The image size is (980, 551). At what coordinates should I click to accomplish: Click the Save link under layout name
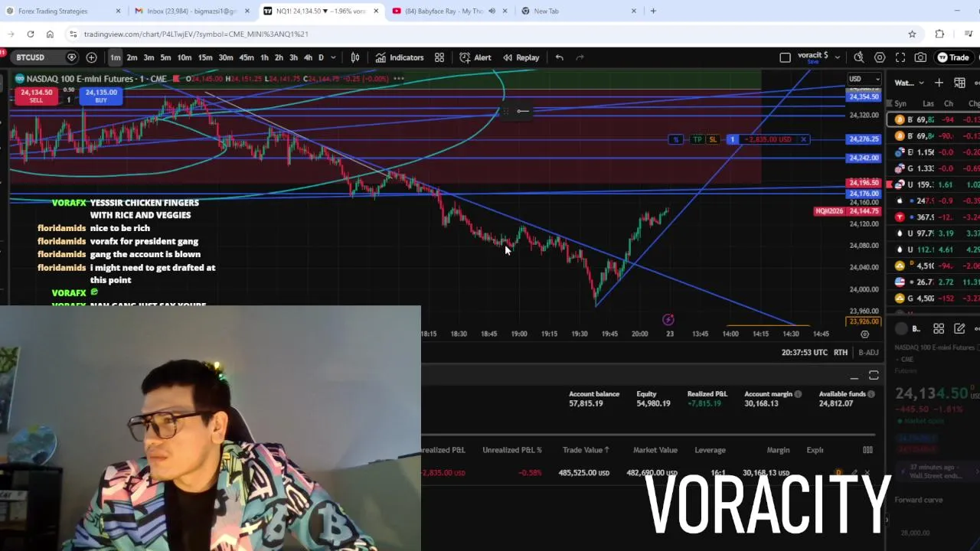pos(813,63)
